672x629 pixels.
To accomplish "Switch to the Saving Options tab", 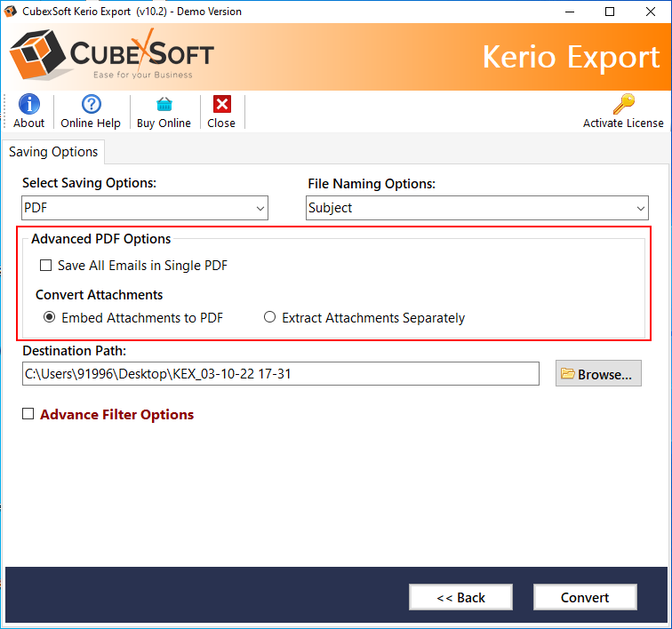I will click(53, 152).
